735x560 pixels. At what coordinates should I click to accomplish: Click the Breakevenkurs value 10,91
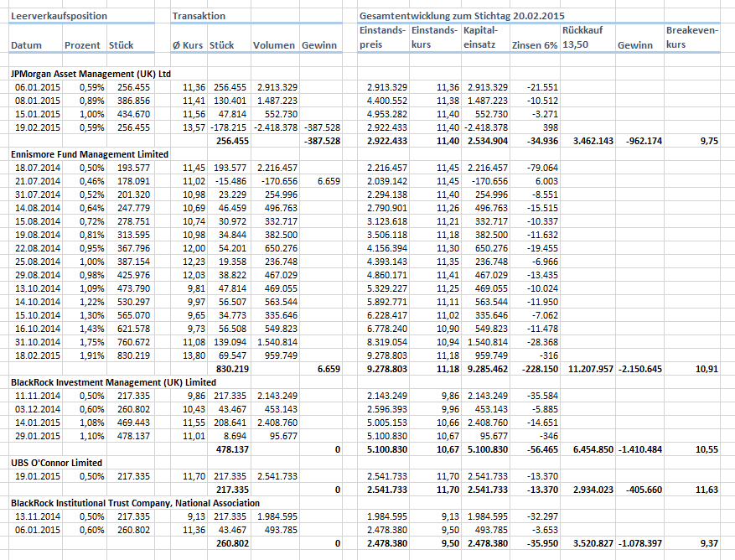point(707,369)
